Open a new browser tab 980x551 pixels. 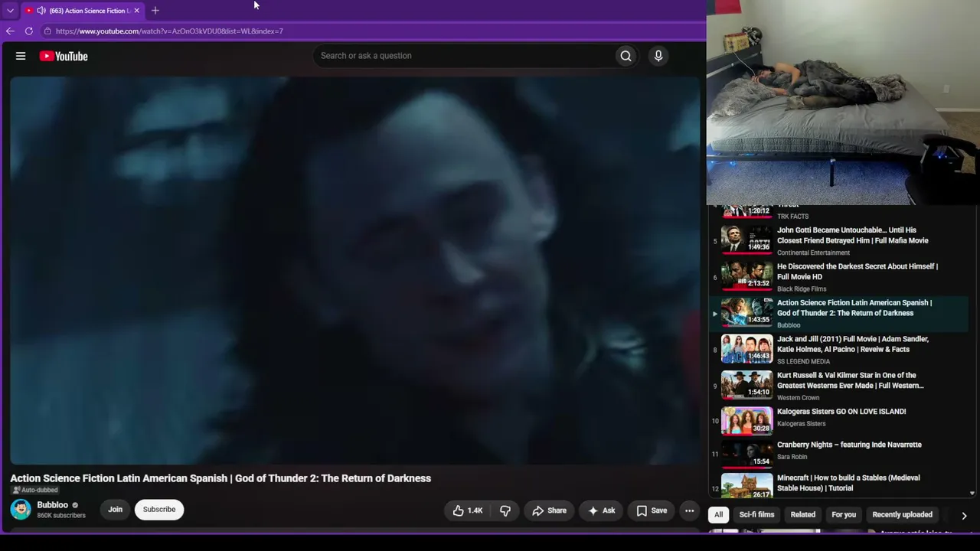click(155, 11)
